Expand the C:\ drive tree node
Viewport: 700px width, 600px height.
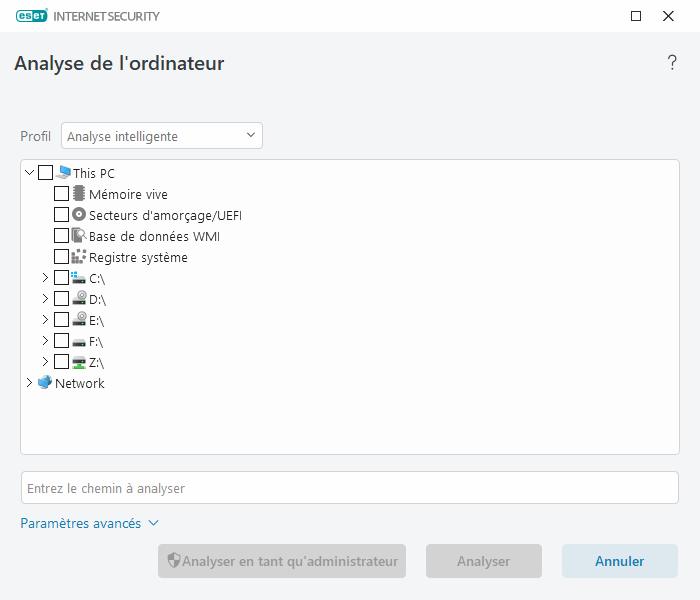[45, 278]
